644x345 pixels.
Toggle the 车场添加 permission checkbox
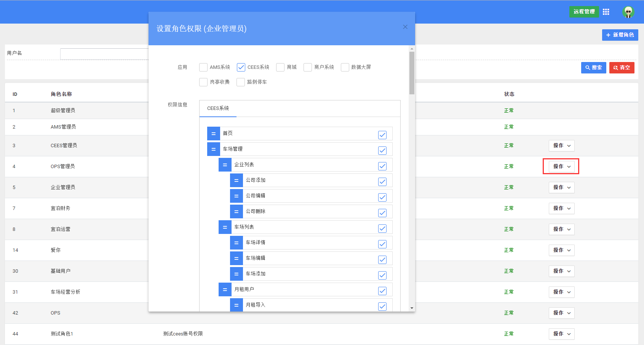point(382,275)
